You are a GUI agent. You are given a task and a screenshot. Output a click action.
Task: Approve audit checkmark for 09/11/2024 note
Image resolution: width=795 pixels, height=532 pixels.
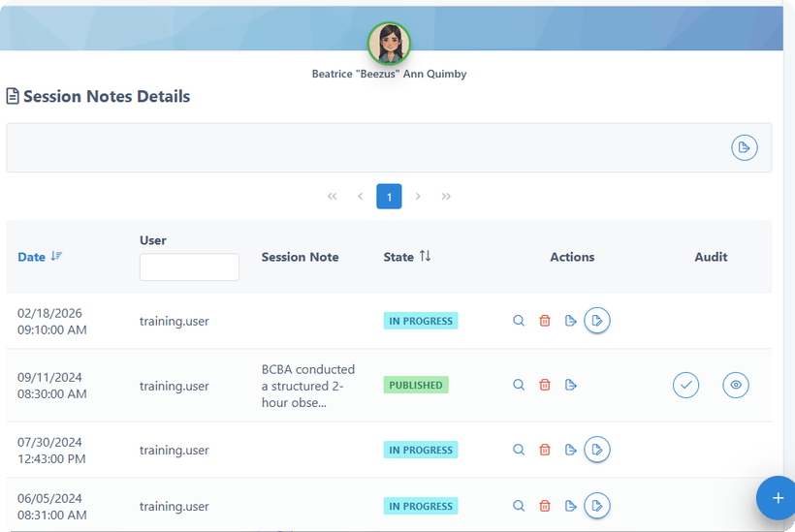tap(685, 385)
